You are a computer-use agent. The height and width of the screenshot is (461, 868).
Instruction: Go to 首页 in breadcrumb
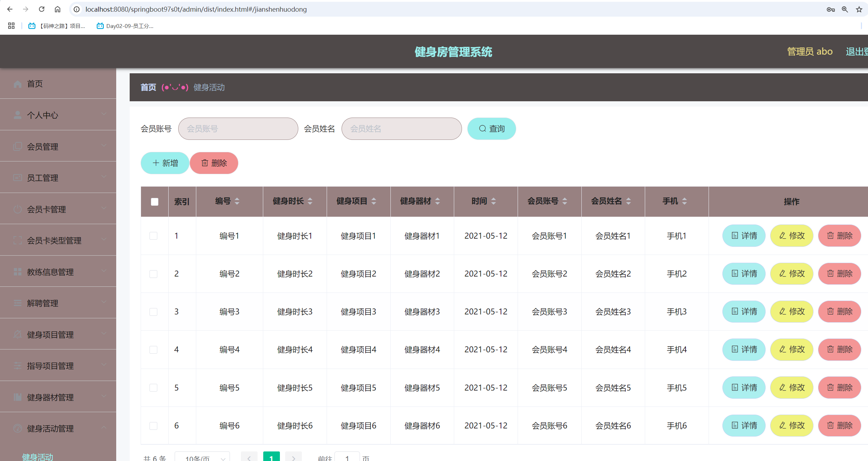148,87
